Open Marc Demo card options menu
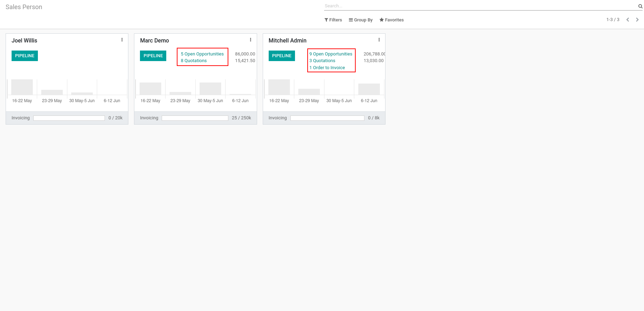Viewport: 644px width, 311px height. [x=250, y=40]
